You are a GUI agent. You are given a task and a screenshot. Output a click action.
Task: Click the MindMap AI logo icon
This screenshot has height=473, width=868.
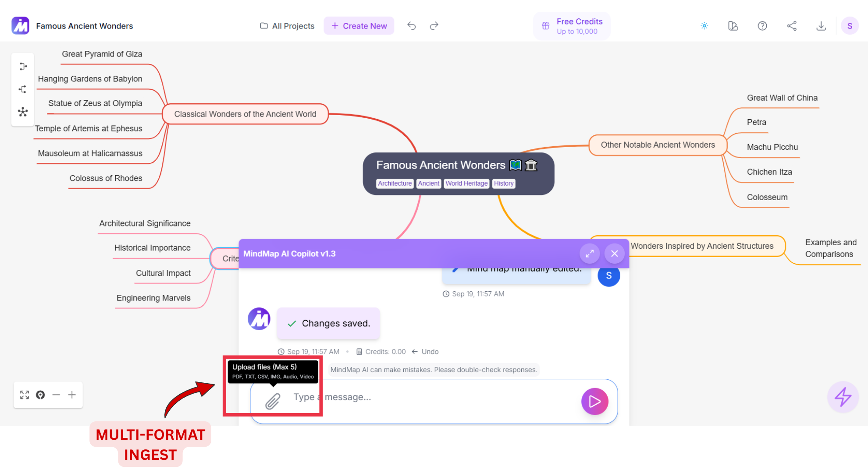(20, 26)
